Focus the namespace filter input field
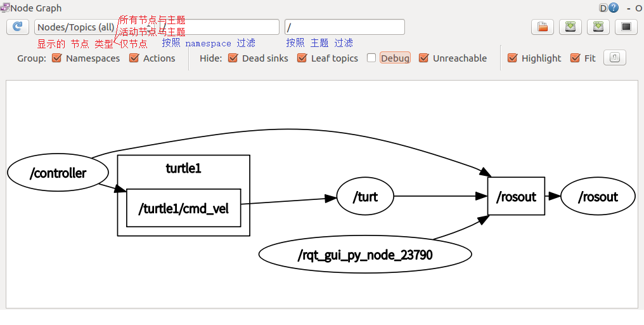 click(x=219, y=27)
